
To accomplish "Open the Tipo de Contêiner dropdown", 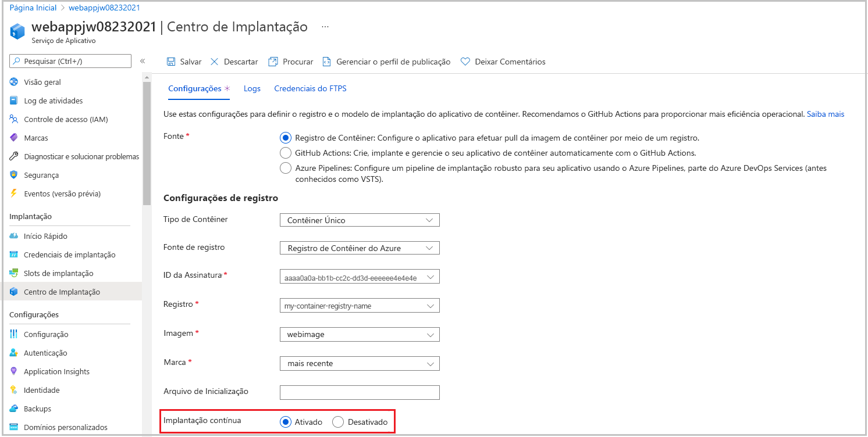I will [x=360, y=220].
